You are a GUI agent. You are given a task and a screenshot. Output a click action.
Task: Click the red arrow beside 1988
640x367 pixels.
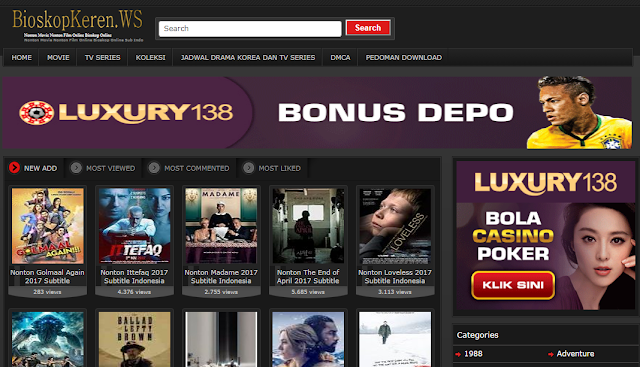(458, 354)
